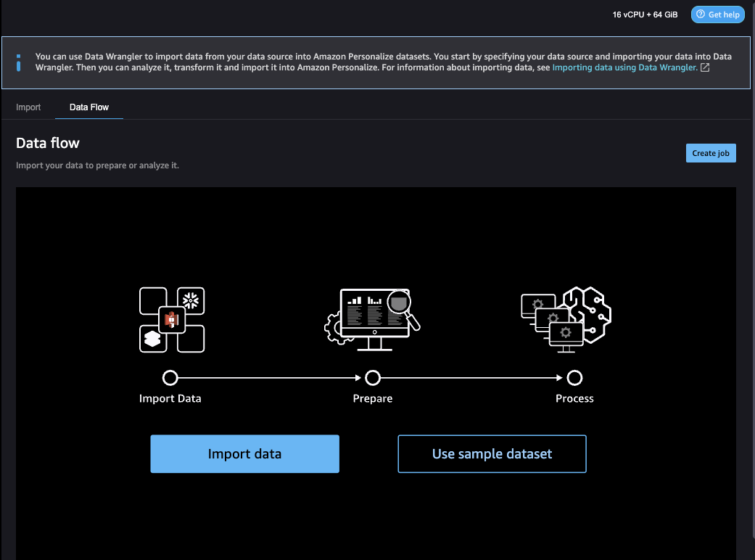The image size is (755, 560).
Task: Click the Data flow page heading
Action: 48,143
